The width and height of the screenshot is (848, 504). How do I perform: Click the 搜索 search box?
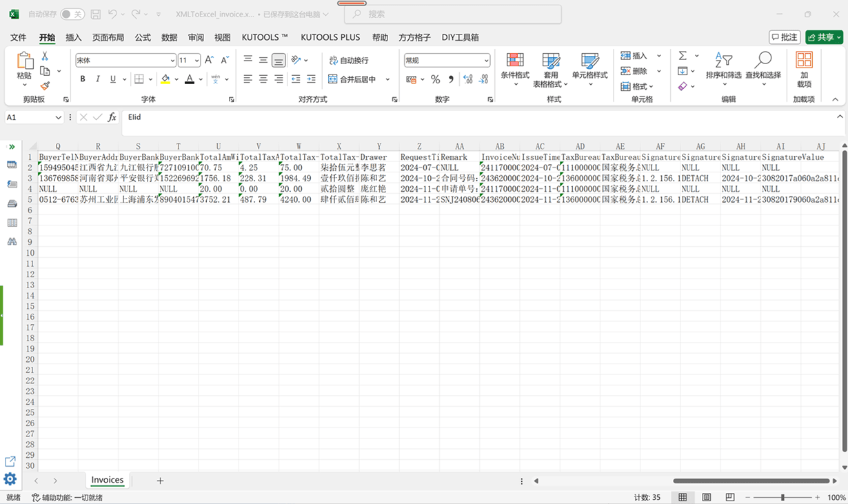452,14
